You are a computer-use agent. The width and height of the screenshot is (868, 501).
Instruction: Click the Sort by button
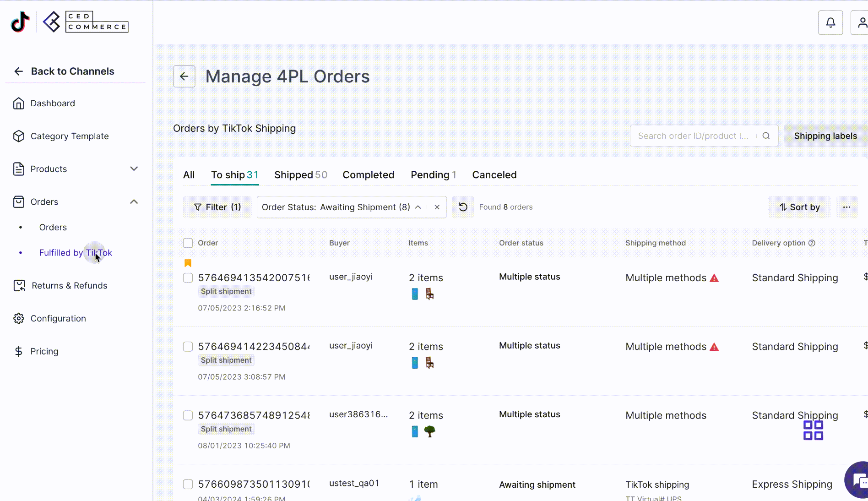(x=799, y=207)
